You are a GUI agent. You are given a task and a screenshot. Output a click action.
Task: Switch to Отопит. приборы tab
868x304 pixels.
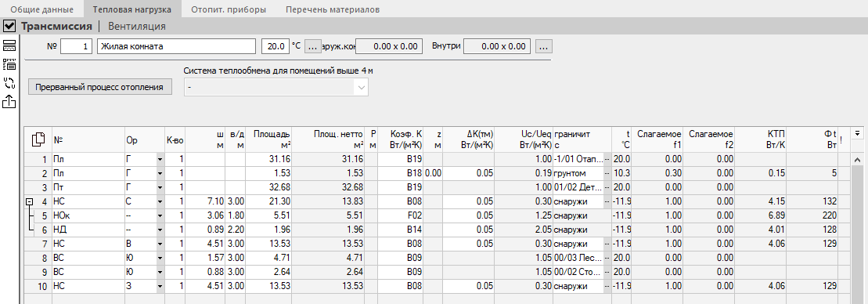point(228,10)
